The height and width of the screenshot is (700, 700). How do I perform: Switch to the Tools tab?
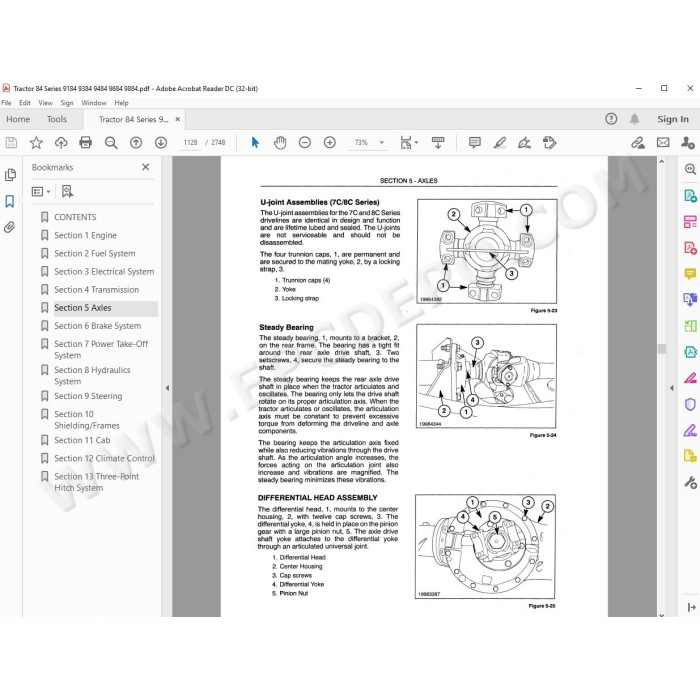pos(57,119)
